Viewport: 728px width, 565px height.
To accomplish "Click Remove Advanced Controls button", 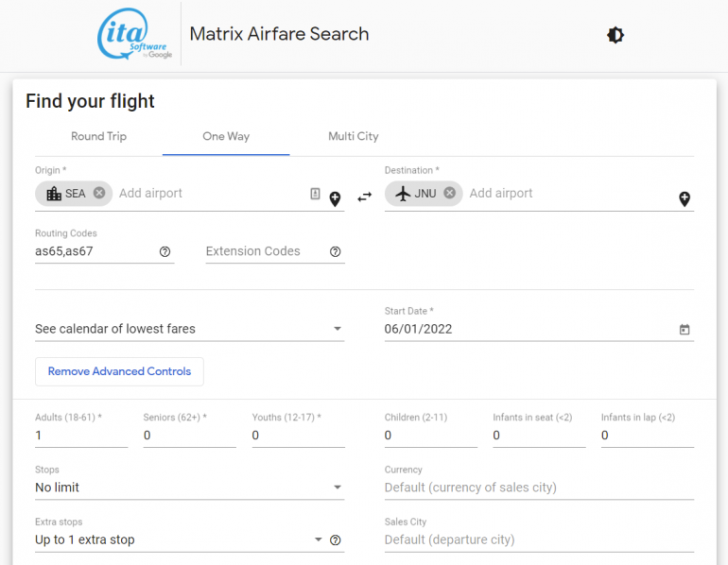I will click(119, 371).
